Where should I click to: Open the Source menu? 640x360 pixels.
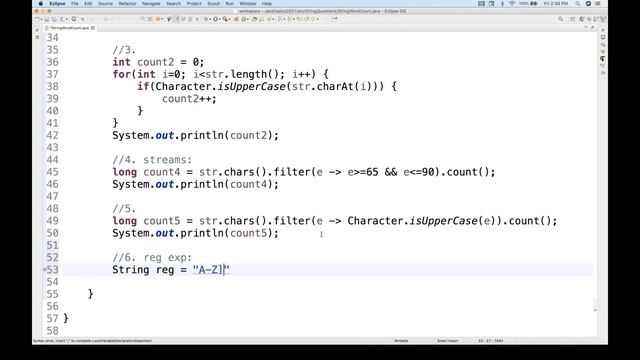[x=105, y=3]
